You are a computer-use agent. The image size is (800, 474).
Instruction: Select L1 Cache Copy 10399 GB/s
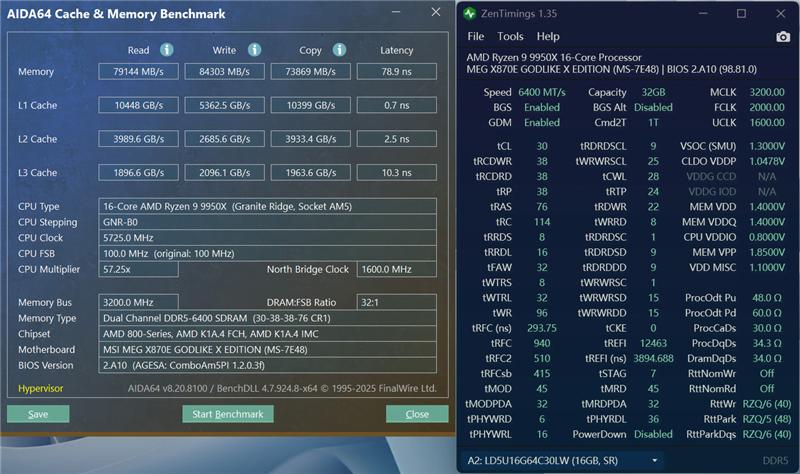(x=311, y=105)
